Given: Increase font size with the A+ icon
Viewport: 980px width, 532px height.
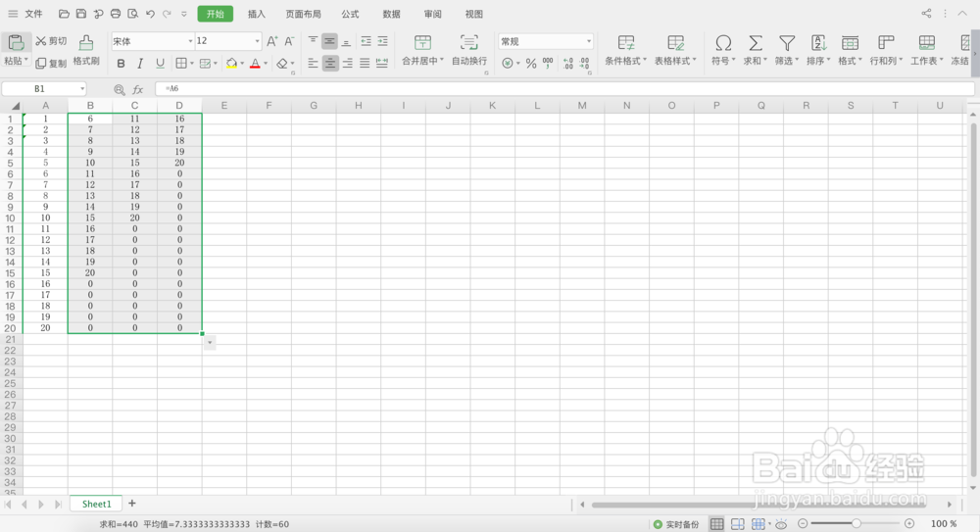Looking at the screenshot, I should tap(271, 41).
